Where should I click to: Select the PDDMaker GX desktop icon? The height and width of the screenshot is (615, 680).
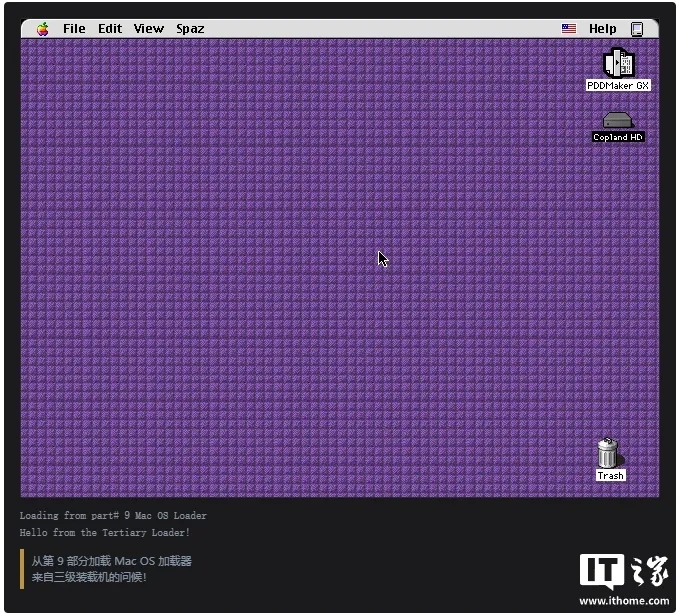619,62
